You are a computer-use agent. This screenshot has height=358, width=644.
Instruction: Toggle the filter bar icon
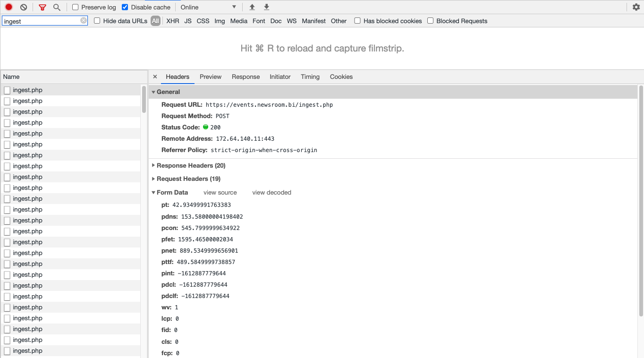(42, 7)
